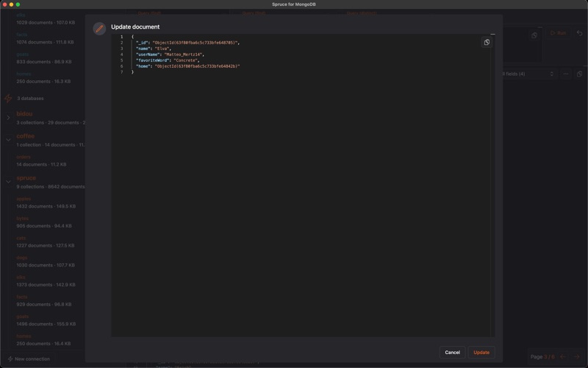588x368 pixels.
Task: Open the cats collection with 1227 documents
Action: [21, 238]
